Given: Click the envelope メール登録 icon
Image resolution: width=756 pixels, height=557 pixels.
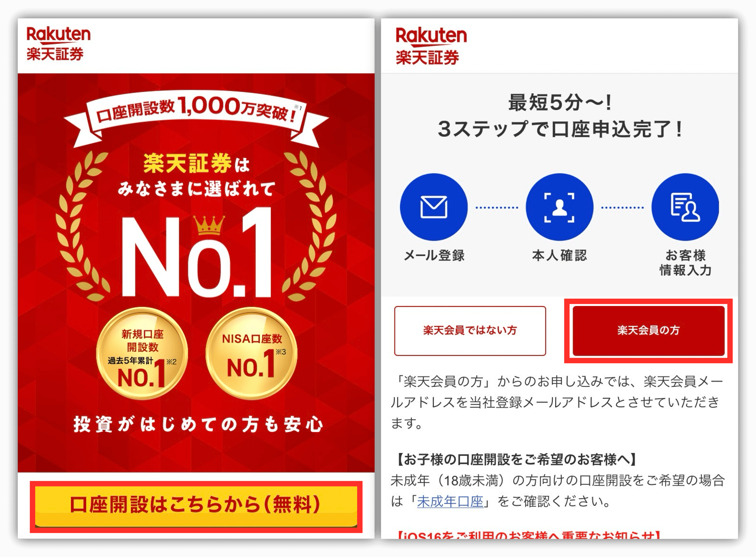Looking at the screenshot, I should pos(434,207).
